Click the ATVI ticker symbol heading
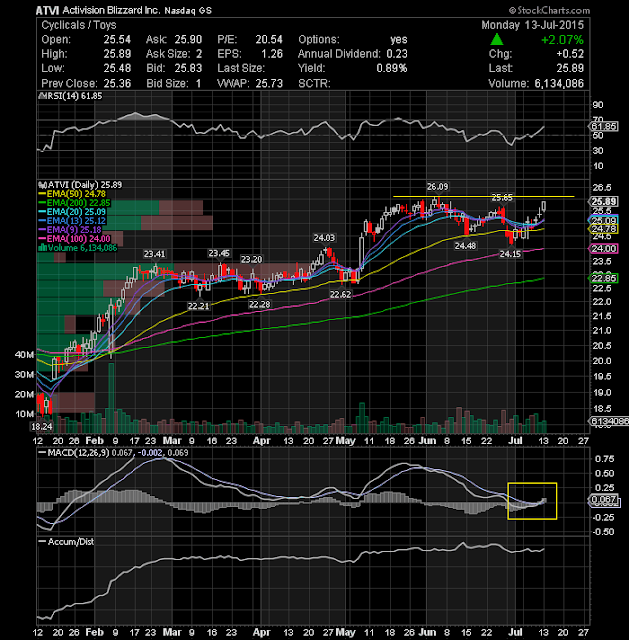The width and height of the screenshot is (629, 640). tap(47, 10)
